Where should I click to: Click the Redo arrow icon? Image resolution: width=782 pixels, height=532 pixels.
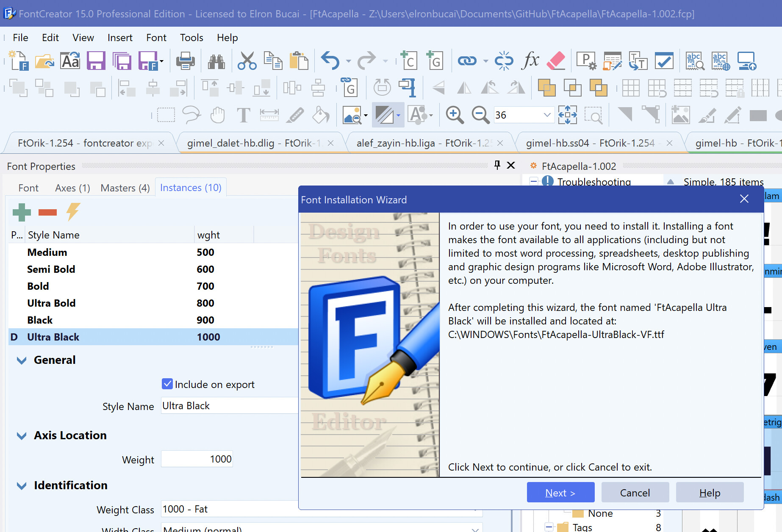(366, 61)
